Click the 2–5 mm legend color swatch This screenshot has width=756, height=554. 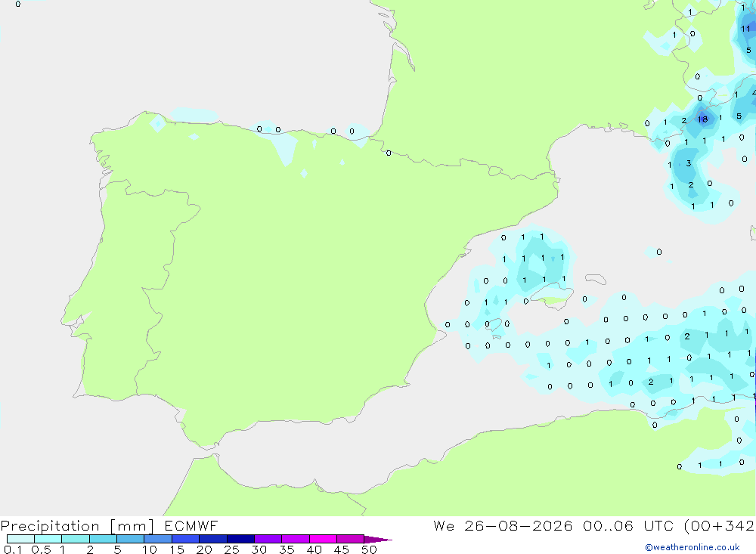(x=103, y=539)
